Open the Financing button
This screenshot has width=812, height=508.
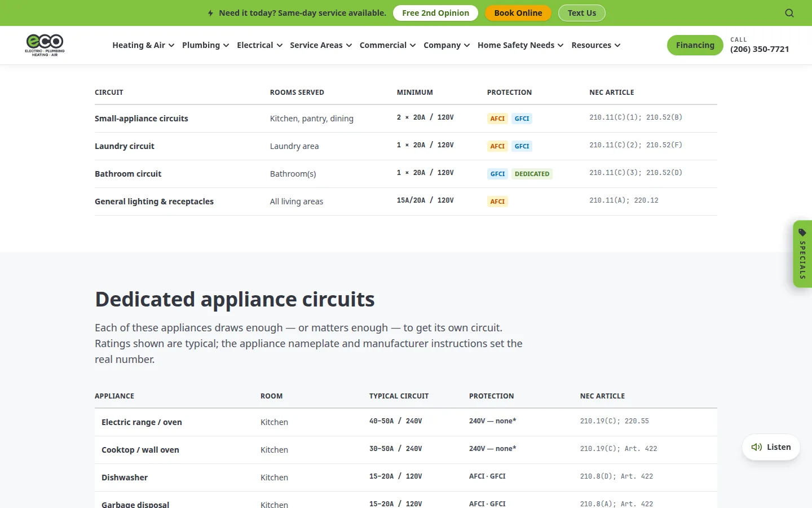click(x=695, y=45)
